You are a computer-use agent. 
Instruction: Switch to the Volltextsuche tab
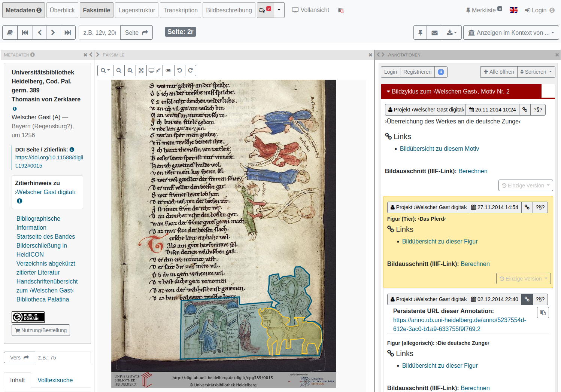55,380
